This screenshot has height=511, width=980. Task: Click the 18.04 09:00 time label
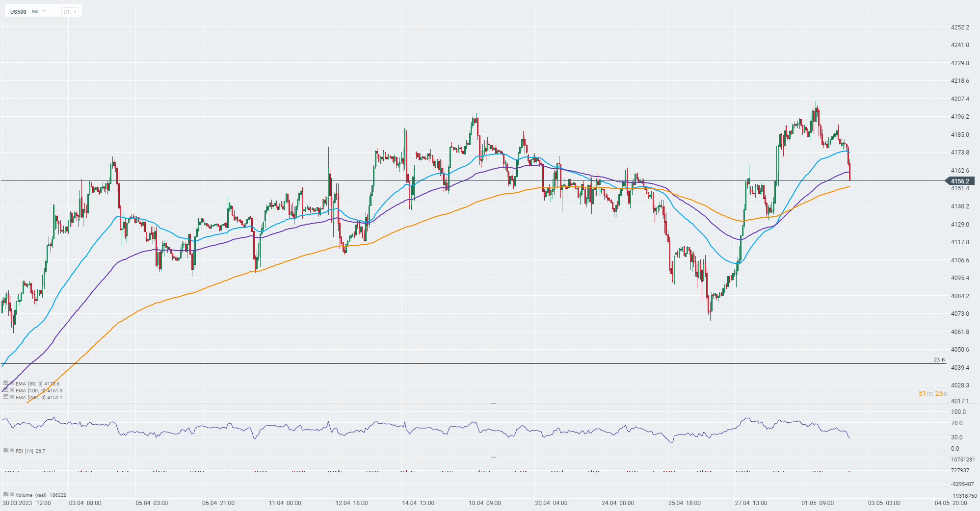(x=484, y=503)
